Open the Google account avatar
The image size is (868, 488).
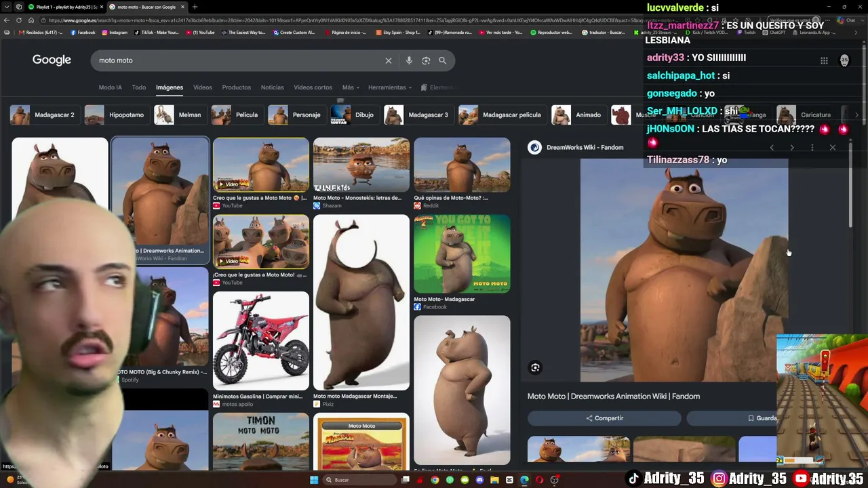tap(844, 61)
